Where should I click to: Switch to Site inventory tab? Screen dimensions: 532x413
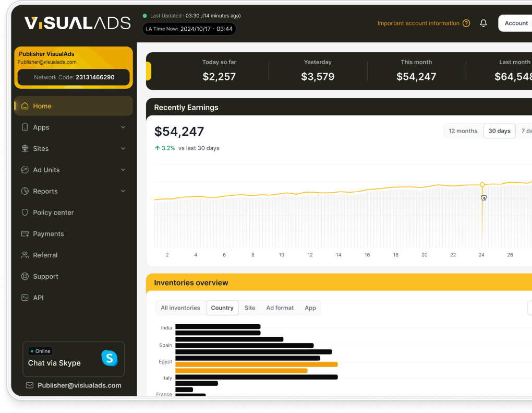(250, 308)
